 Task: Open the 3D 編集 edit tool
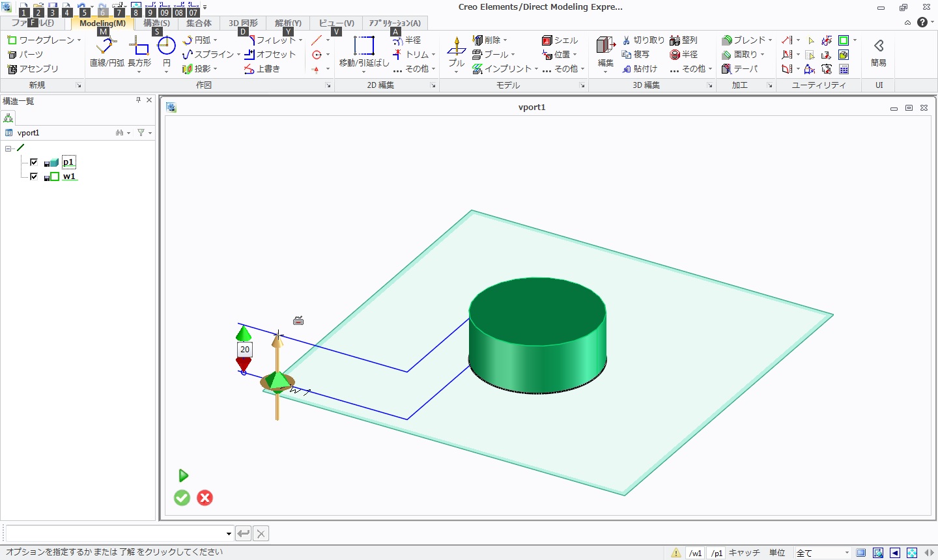click(x=606, y=53)
